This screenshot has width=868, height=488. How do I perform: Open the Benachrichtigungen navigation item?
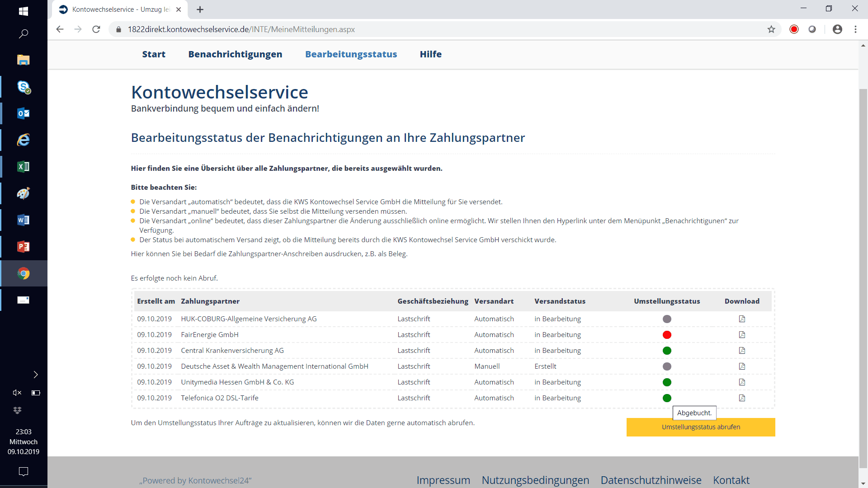pyautogui.click(x=235, y=54)
